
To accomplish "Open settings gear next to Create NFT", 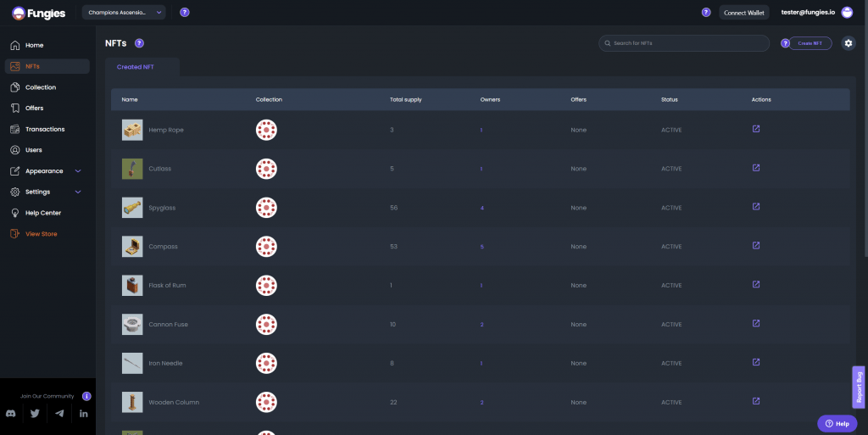I will pyautogui.click(x=849, y=43).
